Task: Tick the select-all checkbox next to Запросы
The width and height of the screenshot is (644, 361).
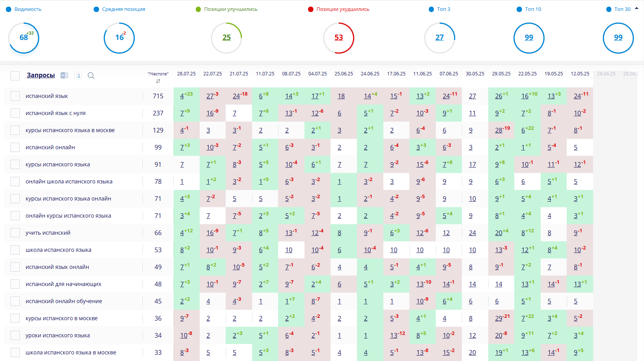Action: pos(15,76)
